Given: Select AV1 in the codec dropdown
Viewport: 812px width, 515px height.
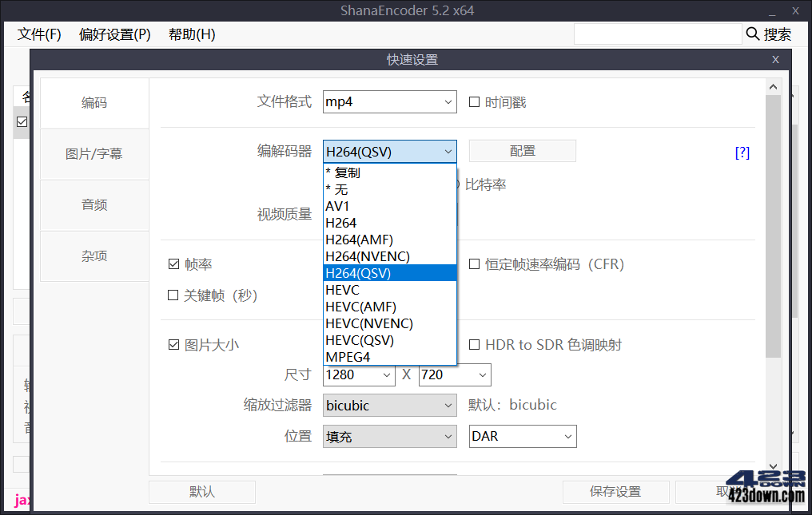Looking at the screenshot, I should (x=340, y=205).
